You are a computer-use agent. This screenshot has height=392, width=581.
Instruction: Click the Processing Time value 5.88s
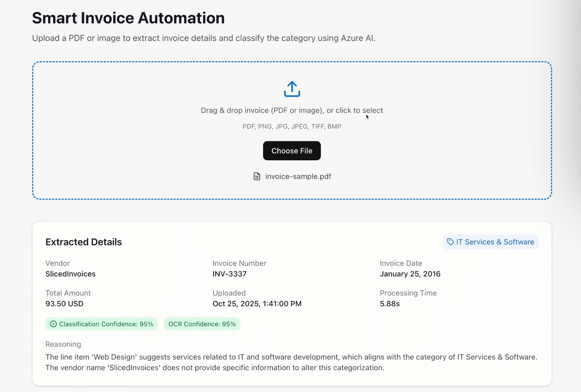[389, 303]
